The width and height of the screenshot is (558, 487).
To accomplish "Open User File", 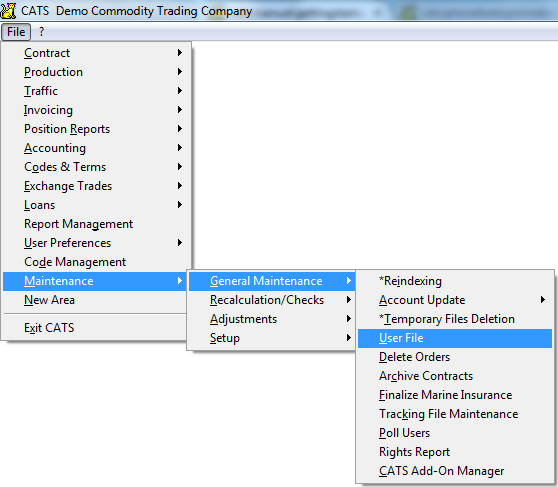I will click(x=455, y=338).
